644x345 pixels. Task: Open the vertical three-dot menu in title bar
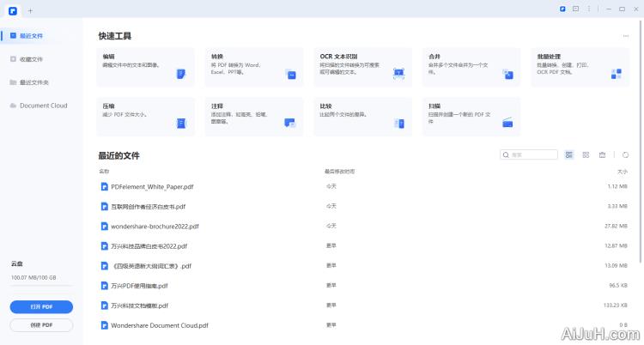[588, 9]
